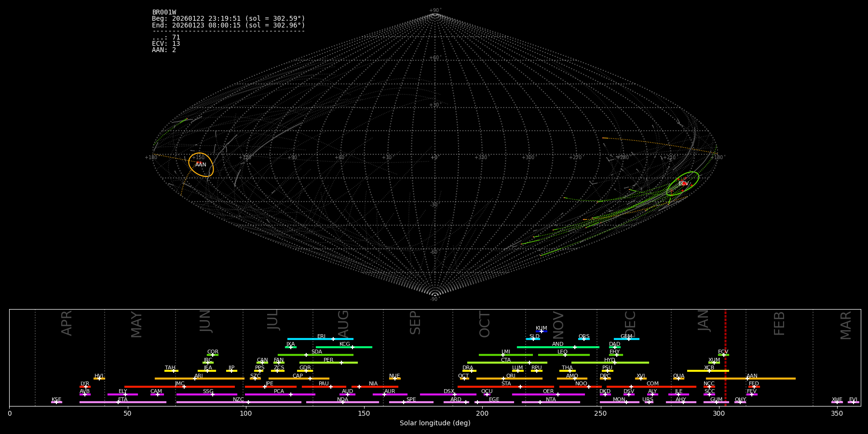Screen dimensions: 868x434
Task: Click the XCB shower label
Action: (x=709, y=368)
